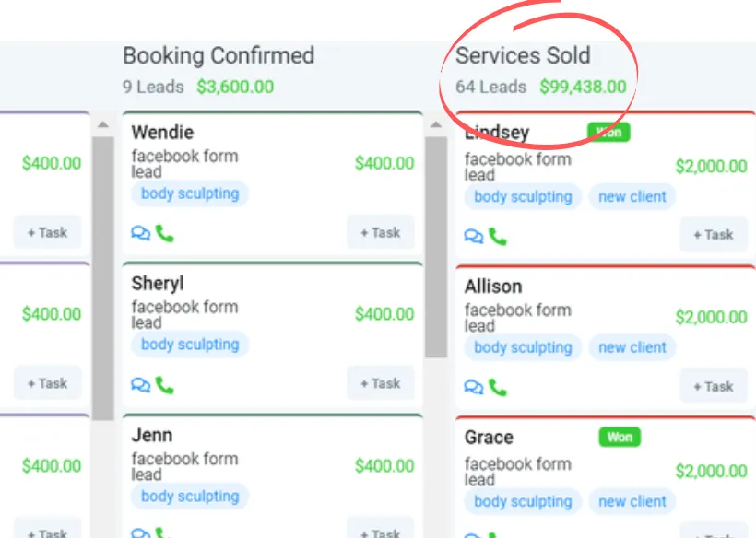This screenshot has height=538, width=756.
Task: Add a task to Allison's card
Action: (714, 387)
